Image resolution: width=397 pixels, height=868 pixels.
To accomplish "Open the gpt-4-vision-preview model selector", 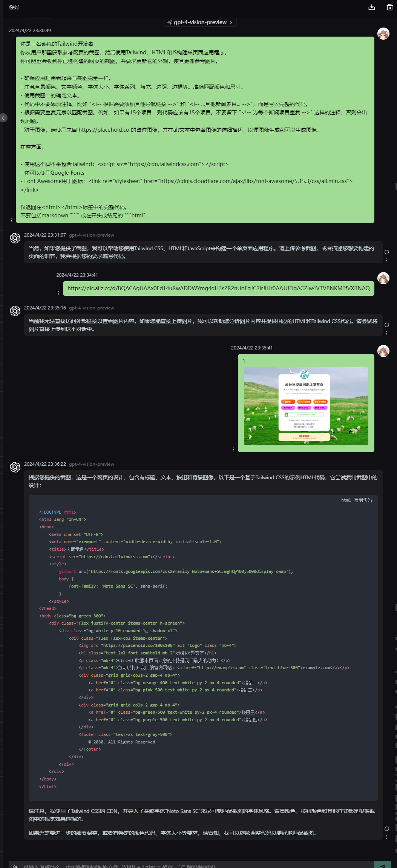I will (200, 22).
